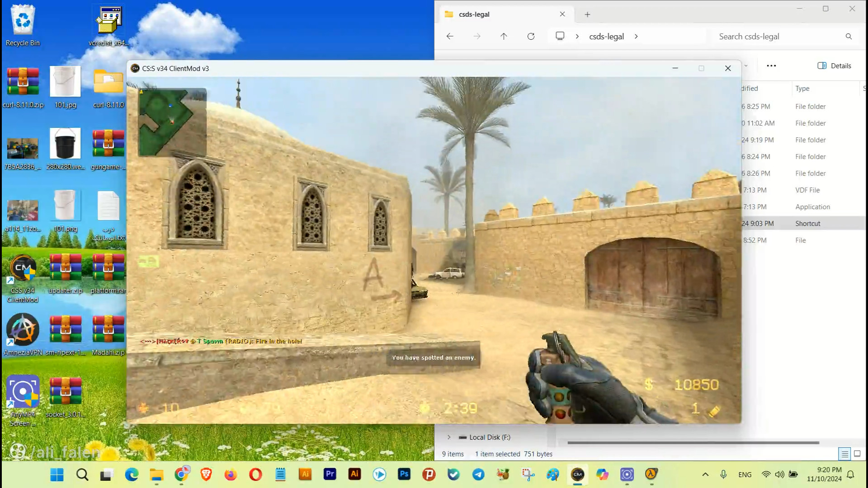Toggle the Details pane button
The height and width of the screenshot is (488, 868).
(834, 66)
